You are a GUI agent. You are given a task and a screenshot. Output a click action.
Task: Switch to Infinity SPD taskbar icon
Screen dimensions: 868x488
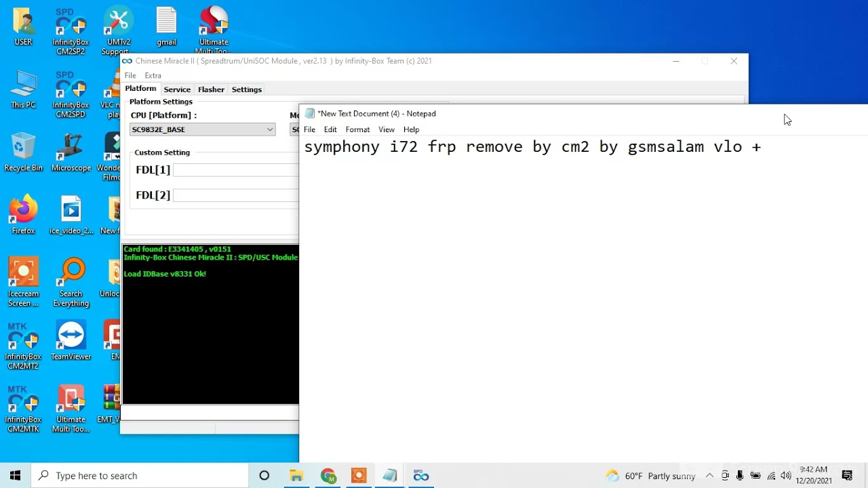point(421,475)
